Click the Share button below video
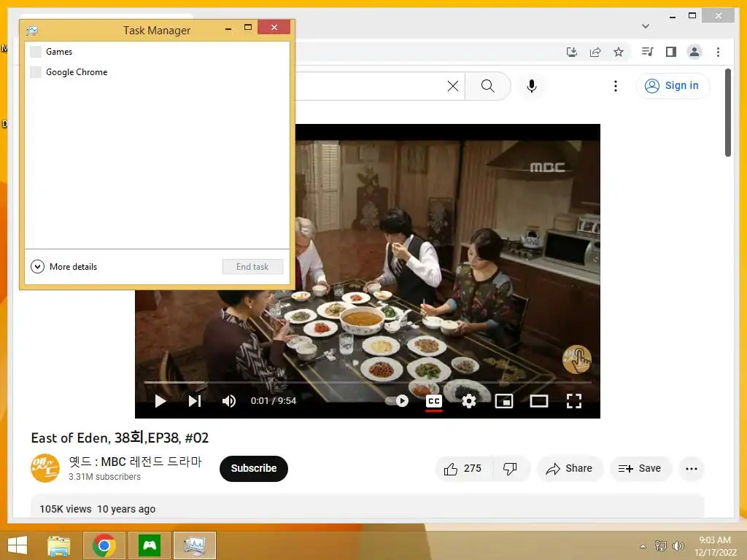Screen dimensions: 747x560 (569, 469)
